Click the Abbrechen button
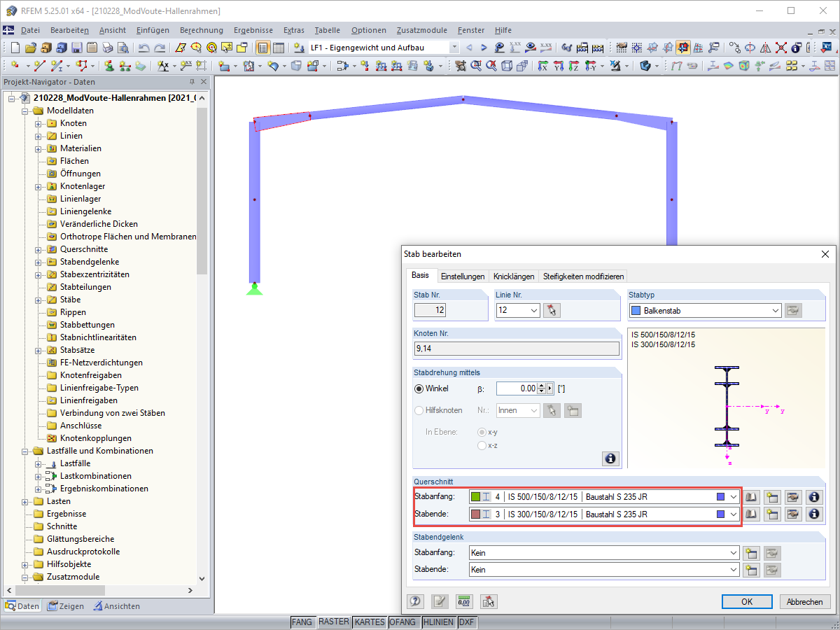Viewport: 840px width, 630px height. coord(804,601)
